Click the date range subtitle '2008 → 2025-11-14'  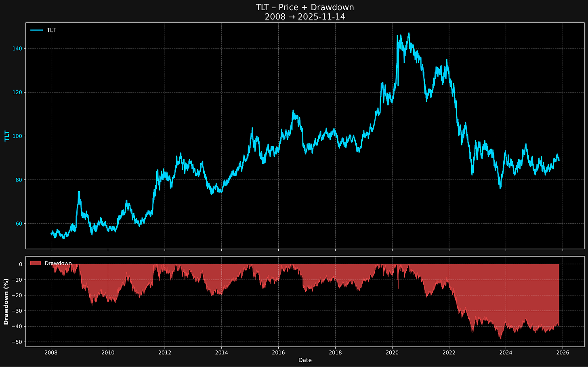pyautogui.click(x=305, y=17)
